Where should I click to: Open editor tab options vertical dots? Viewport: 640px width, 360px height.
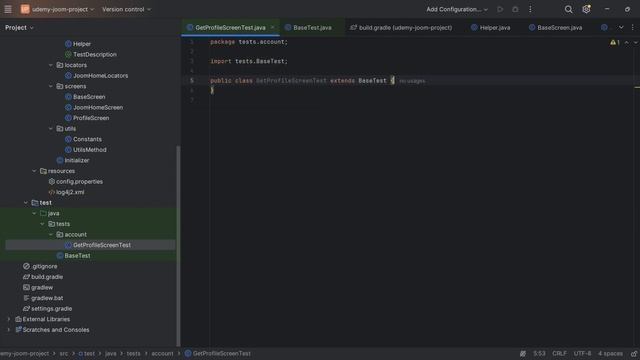633,27
